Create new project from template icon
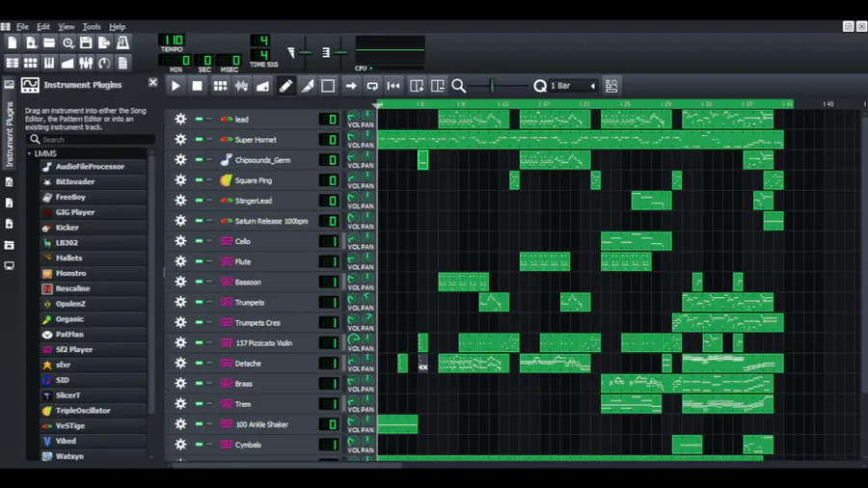This screenshot has width=868, height=488. pos(31,42)
